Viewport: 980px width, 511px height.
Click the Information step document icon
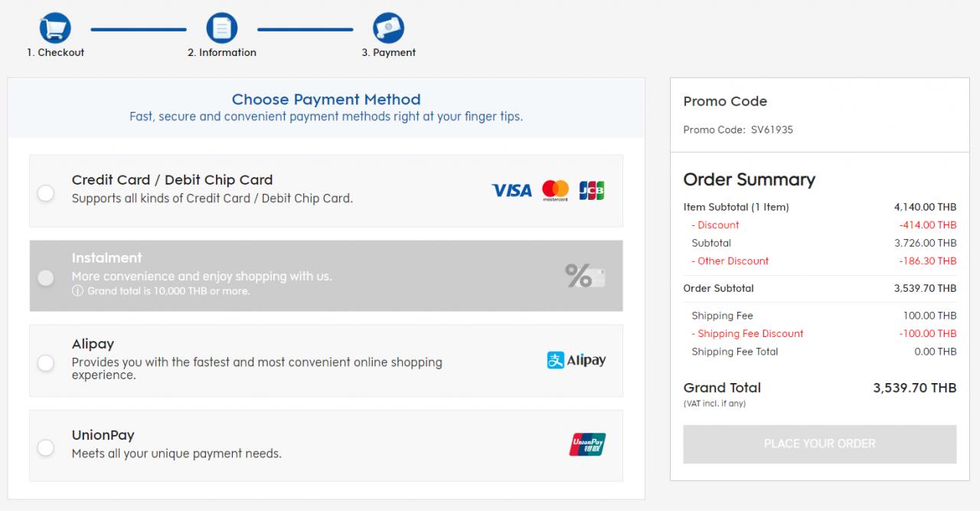[x=222, y=29]
